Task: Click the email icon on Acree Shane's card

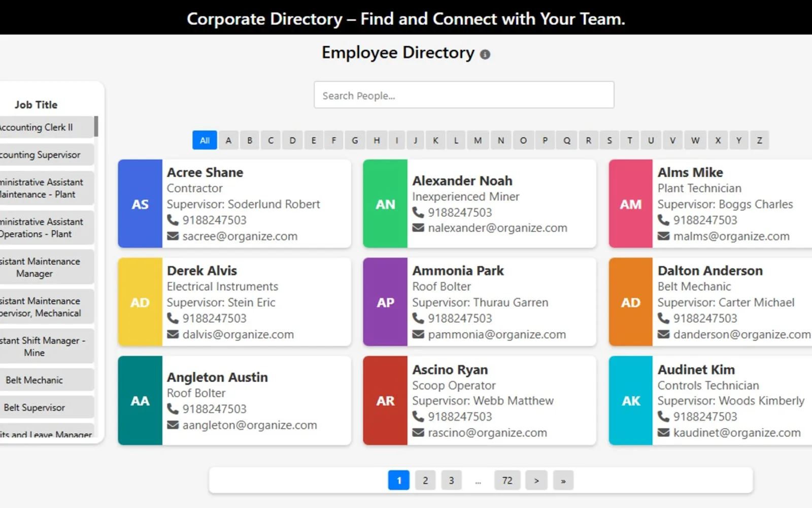Action: click(x=173, y=236)
